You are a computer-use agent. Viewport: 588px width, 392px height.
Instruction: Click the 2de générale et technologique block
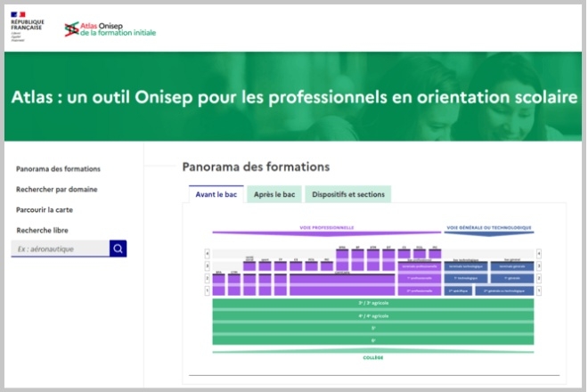coord(503,290)
